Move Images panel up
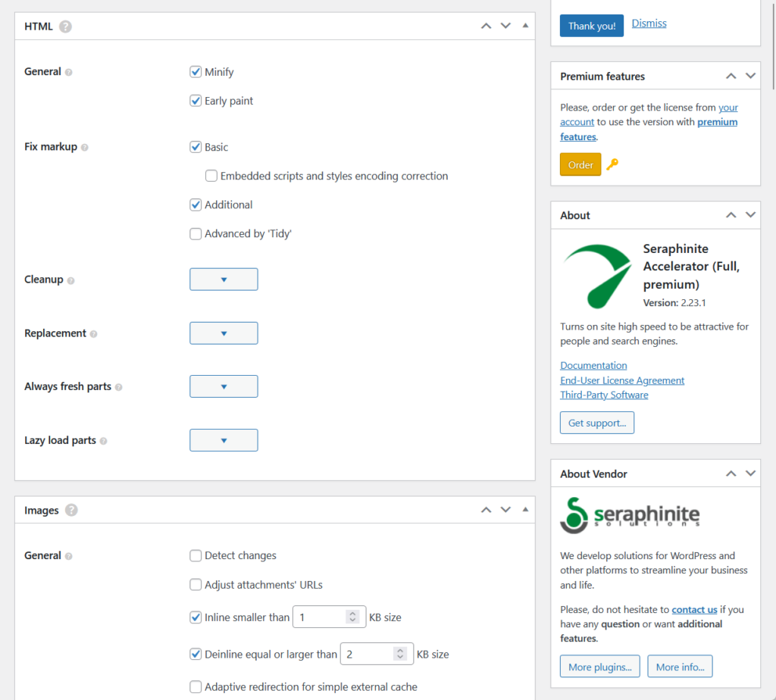 pyautogui.click(x=487, y=510)
